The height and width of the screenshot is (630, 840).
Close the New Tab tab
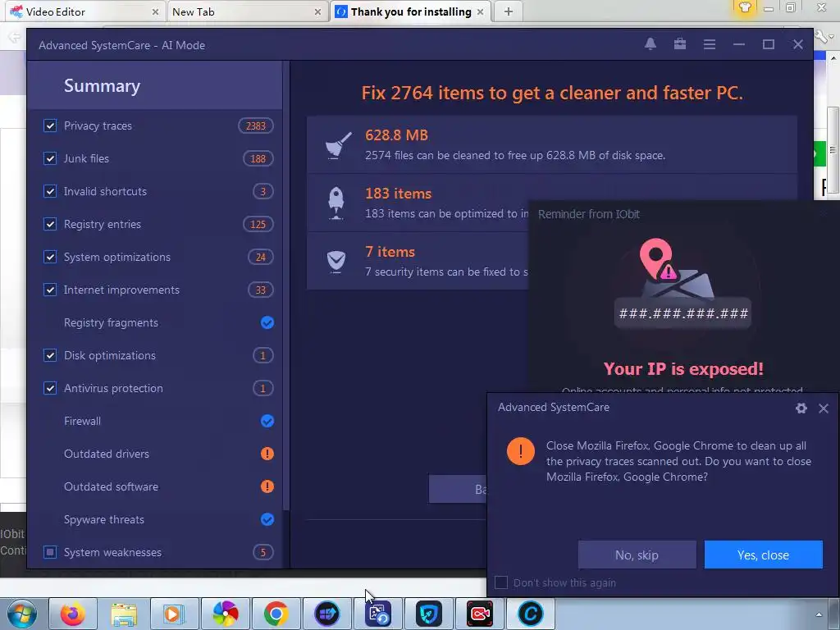pos(317,11)
